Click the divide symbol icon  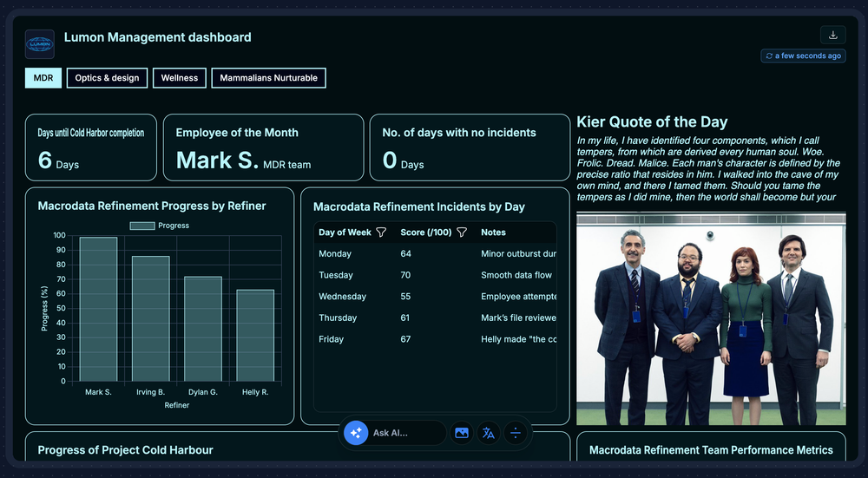pos(516,433)
